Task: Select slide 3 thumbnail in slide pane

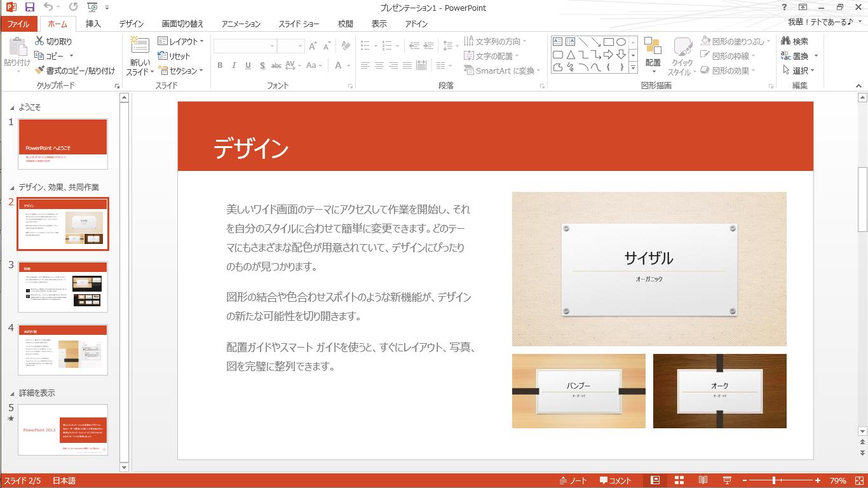Action: [x=63, y=287]
